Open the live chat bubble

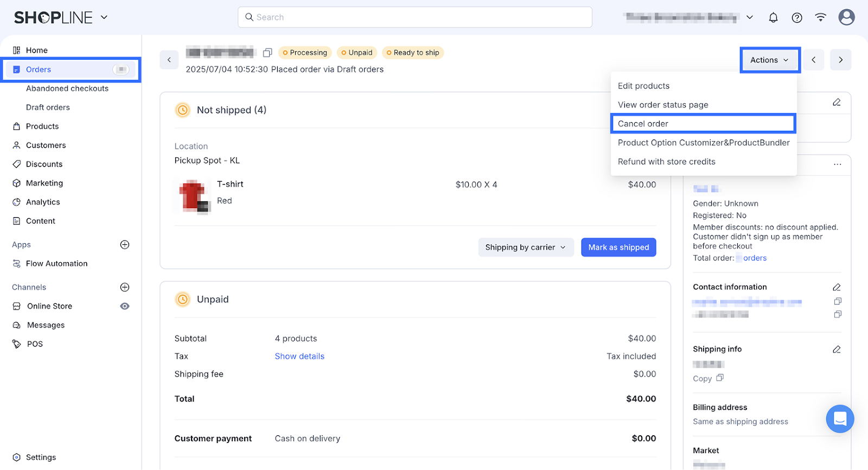tap(840, 419)
